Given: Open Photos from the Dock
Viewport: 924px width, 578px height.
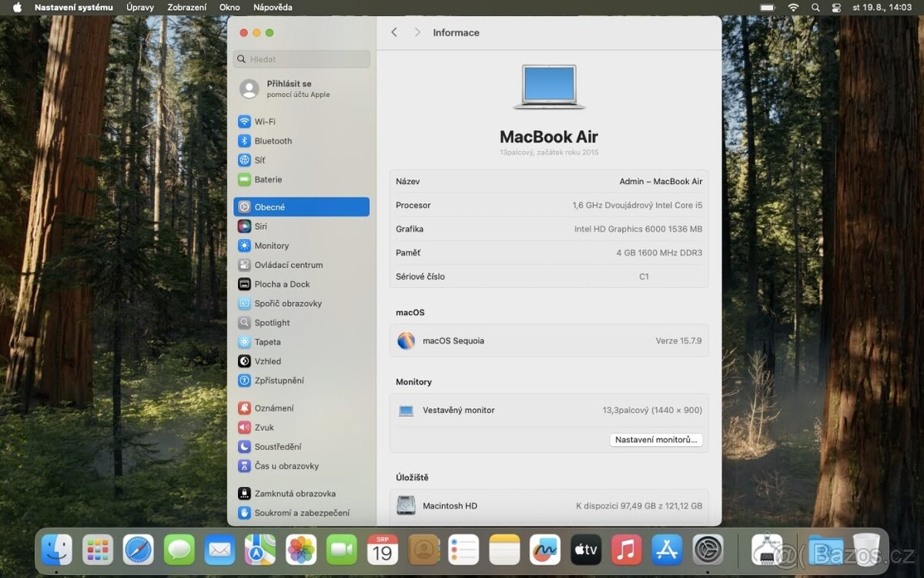Looking at the screenshot, I should point(301,549).
